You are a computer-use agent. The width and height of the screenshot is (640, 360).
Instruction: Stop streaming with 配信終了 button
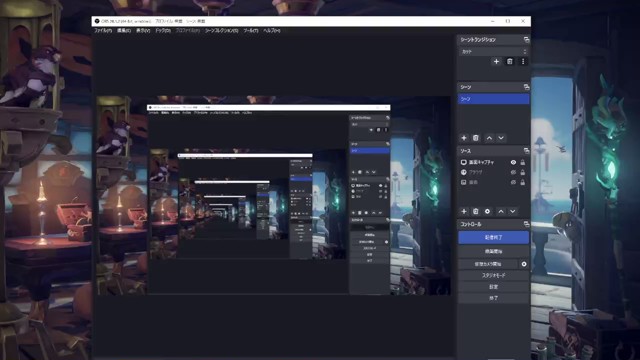pyautogui.click(x=493, y=238)
